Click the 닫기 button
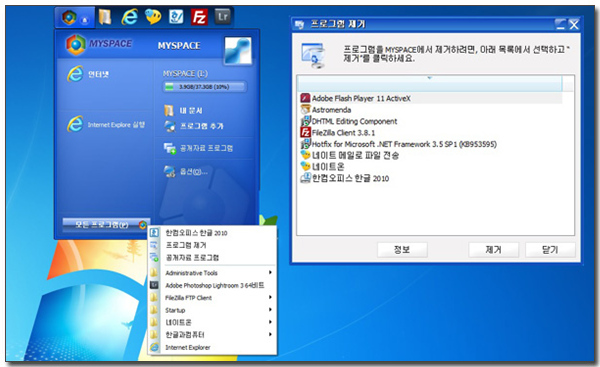This screenshot has height=367, width=600. (x=550, y=250)
